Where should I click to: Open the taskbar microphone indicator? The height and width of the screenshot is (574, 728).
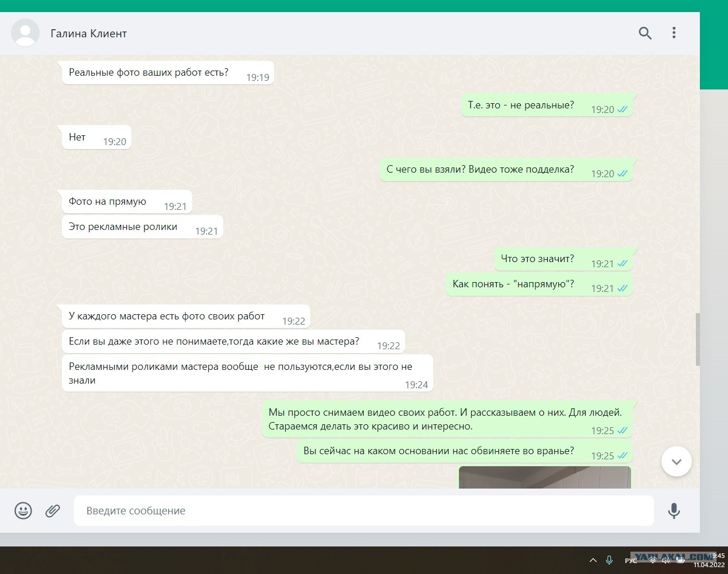coord(609,560)
